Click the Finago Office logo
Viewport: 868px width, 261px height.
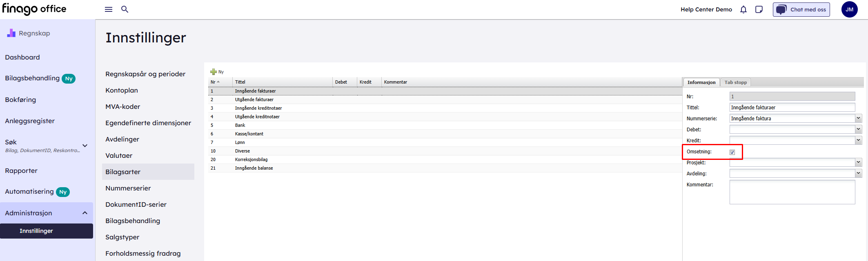click(34, 9)
